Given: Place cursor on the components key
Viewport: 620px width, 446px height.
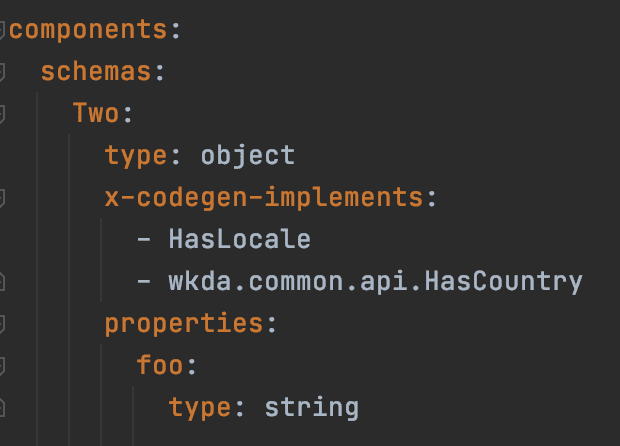Looking at the screenshot, I should pos(88,29).
